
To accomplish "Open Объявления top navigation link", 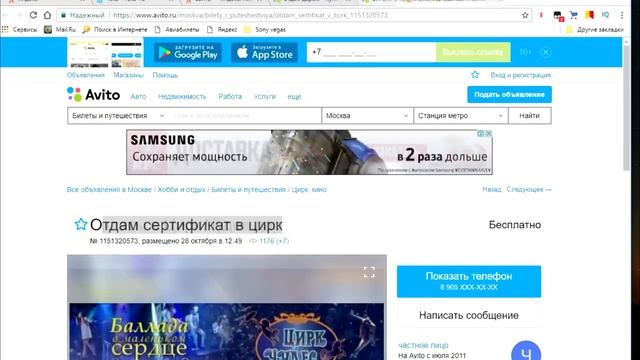I will coord(86,75).
